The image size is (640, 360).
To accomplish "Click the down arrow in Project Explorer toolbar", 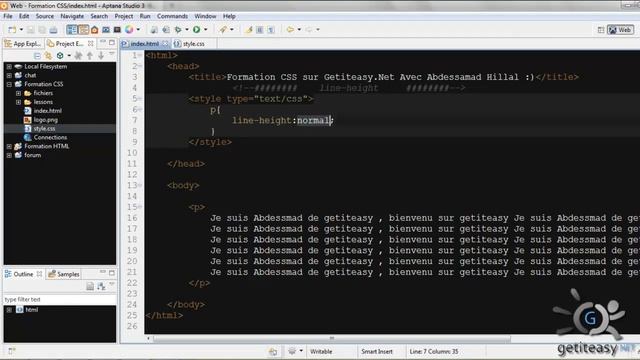I will 100,56.
